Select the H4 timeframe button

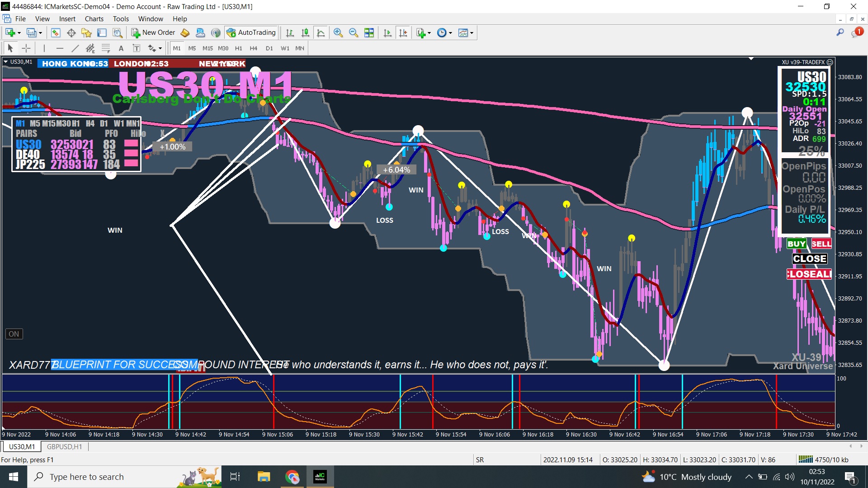tap(253, 48)
